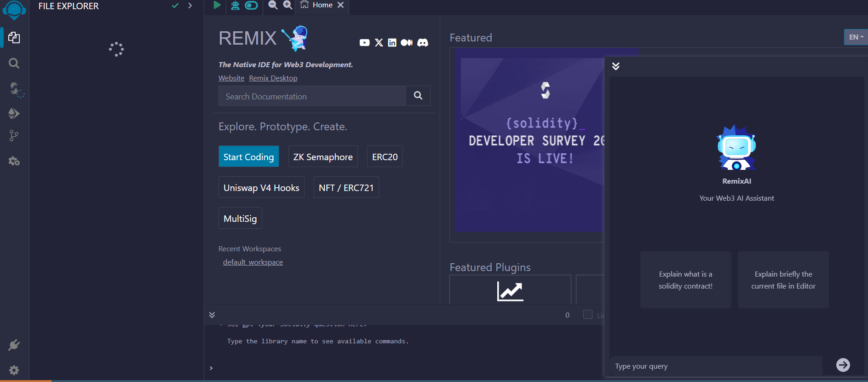Image resolution: width=868 pixels, height=382 pixels.
Task: Focus the 'Type your query' input
Action: click(717, 366)
